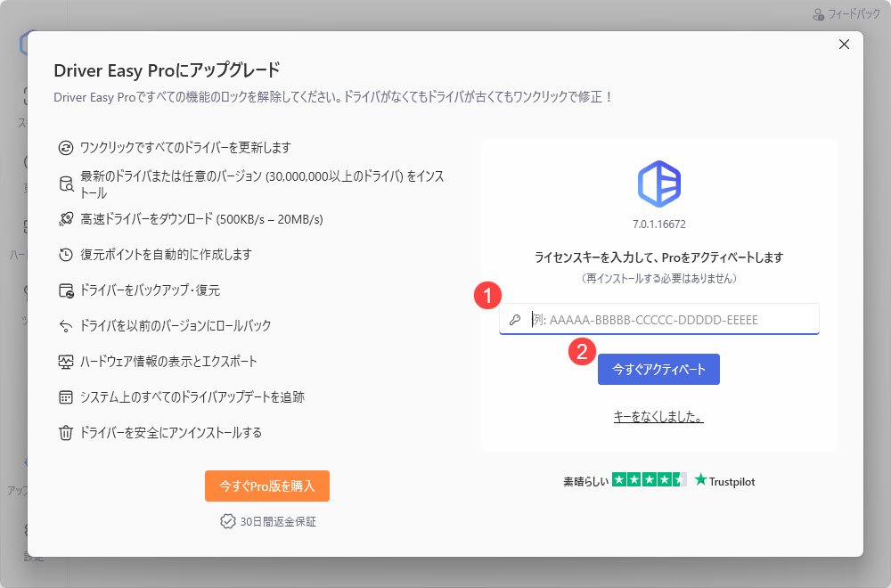Image resolution: width=891 pixels, height=588 pixels.
Task: Click the one-click update refresh icon
Action: point(66,148)
